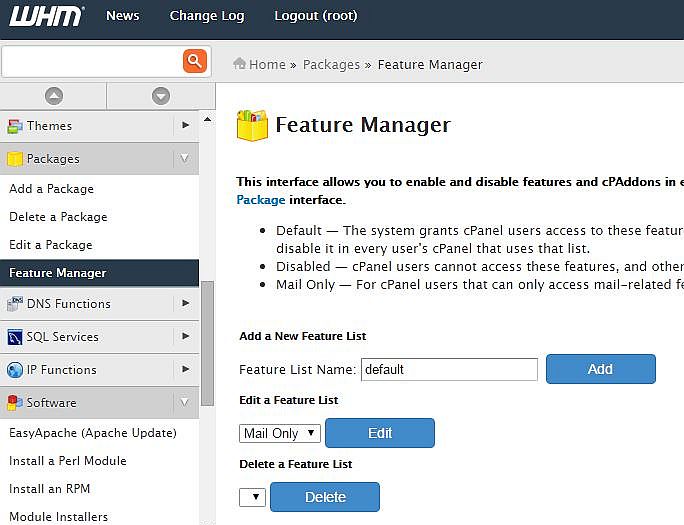684x525 pixels.
Task: Click the home icon in breadcrumb
Action: point(239,64)
